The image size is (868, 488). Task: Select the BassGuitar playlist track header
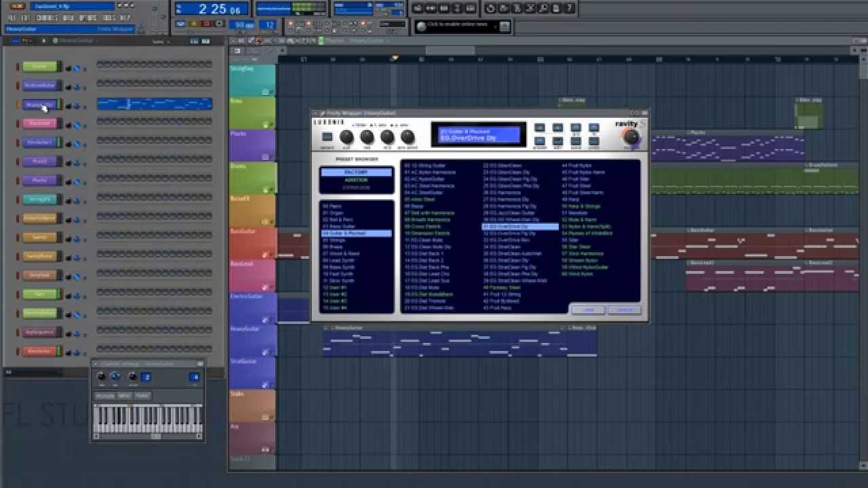click(x=252, y=243)
